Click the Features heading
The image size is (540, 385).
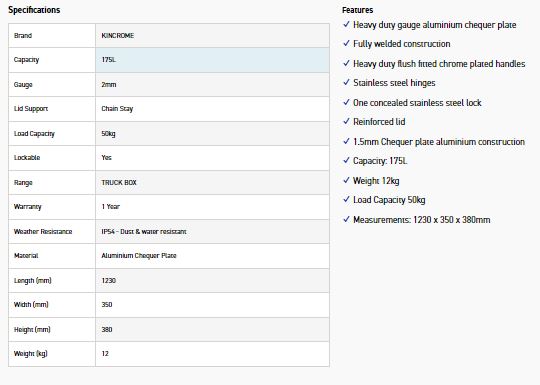click(357, 10)
